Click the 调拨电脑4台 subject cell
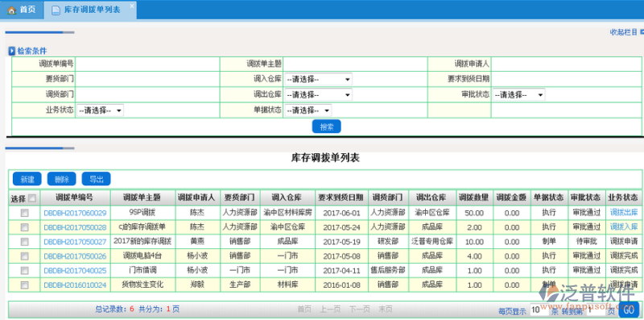This screenshot has width=644, height=320. (143, 256)
